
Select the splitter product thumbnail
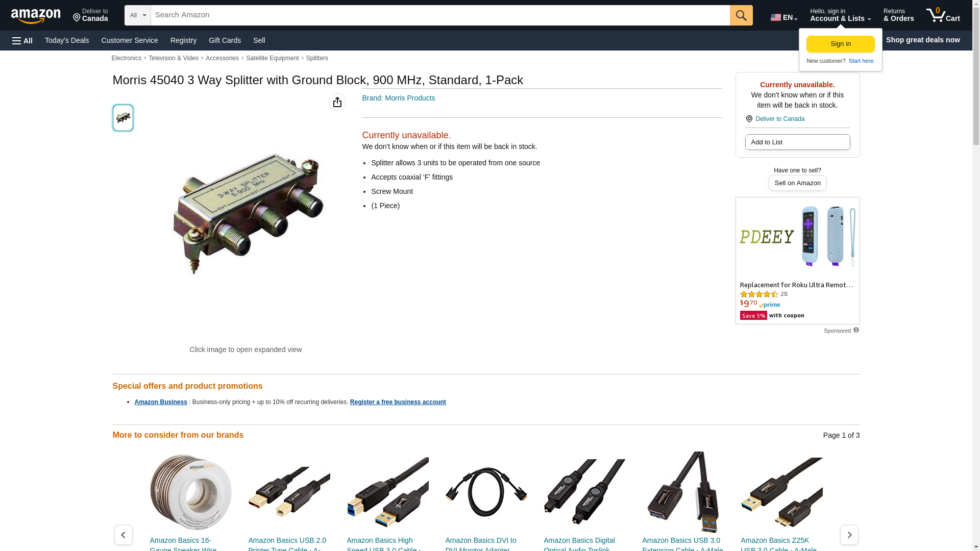tap(123, 118)
